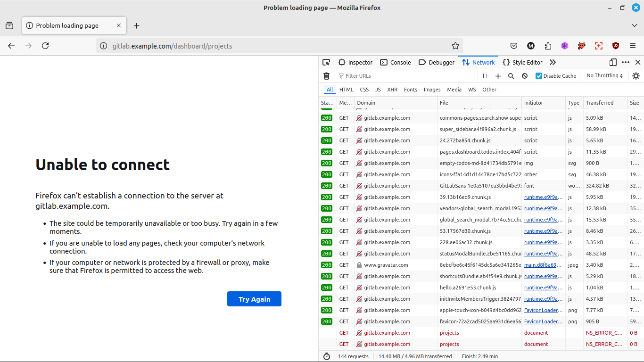Screen dimensions: 644x362
Task: Open the No Throttling dropdown
Action: [604, 76]
